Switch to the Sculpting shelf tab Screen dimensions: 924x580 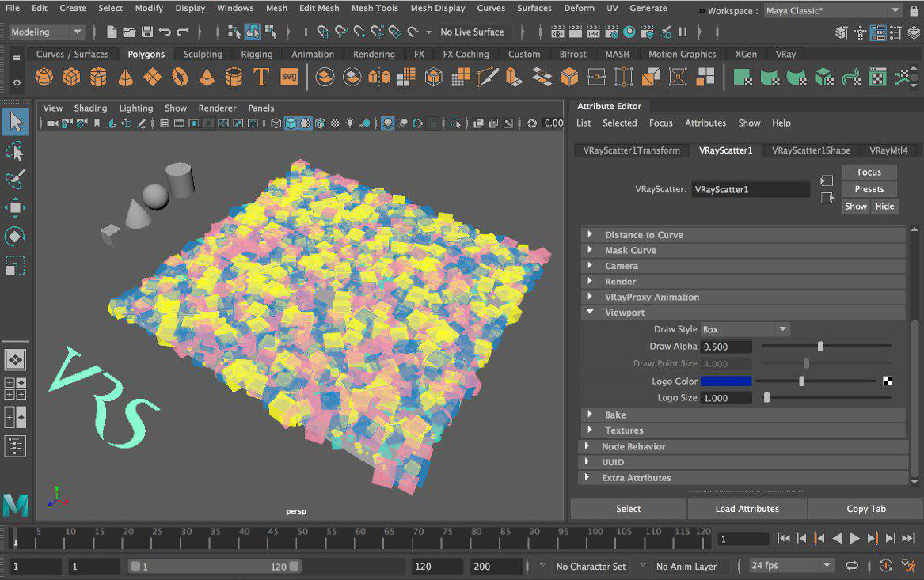pos(203,54)
